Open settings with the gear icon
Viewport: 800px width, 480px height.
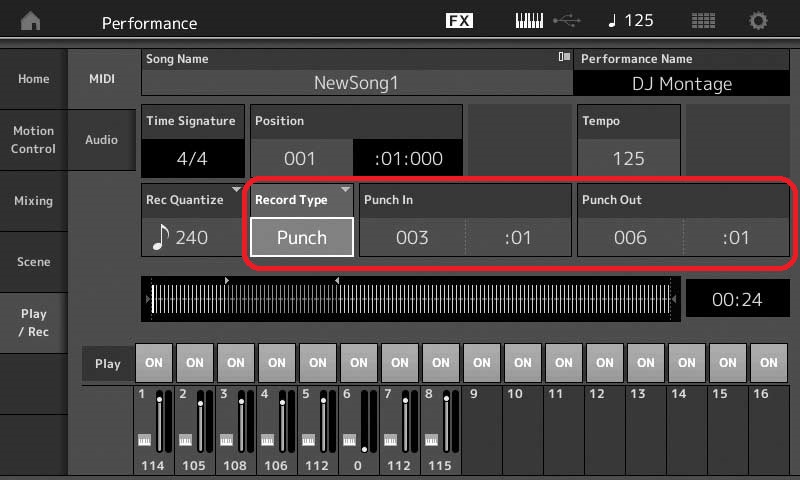tap(759, 21)
